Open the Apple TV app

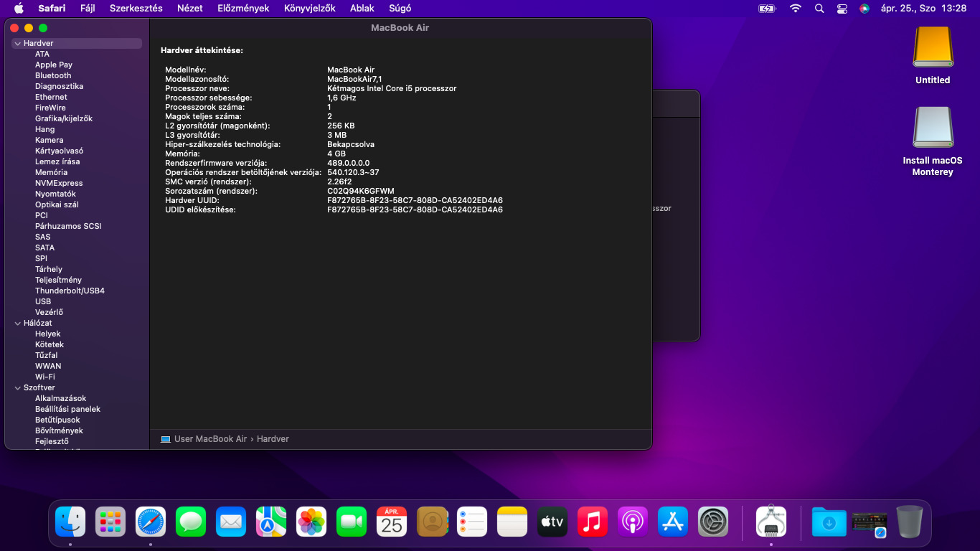pos(552,522)
